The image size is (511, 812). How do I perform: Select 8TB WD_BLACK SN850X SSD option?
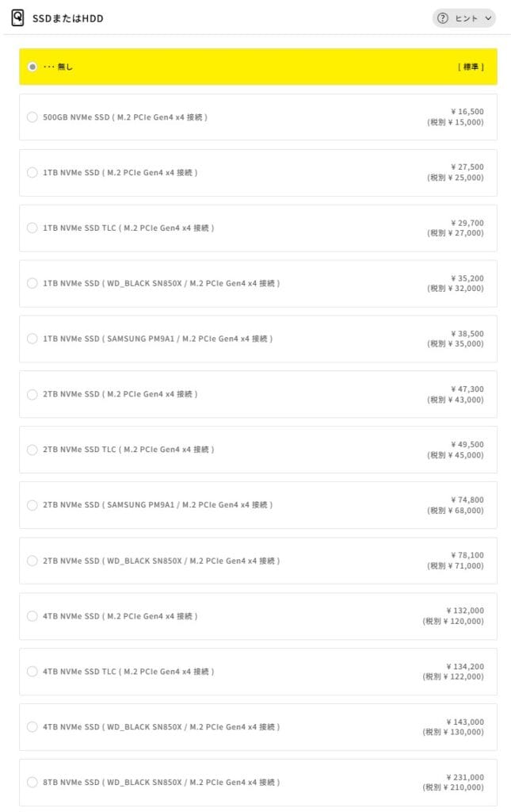[x=32, y=783]
